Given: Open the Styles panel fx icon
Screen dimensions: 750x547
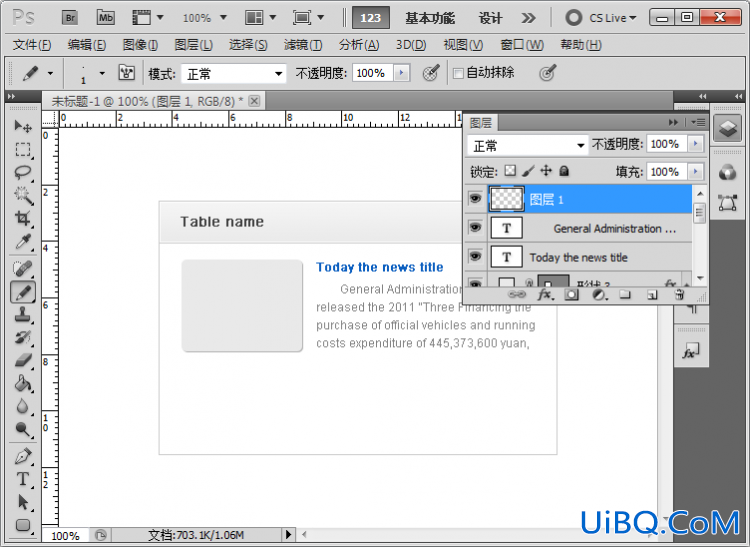Looking at the screenshot, I should 691,352.
